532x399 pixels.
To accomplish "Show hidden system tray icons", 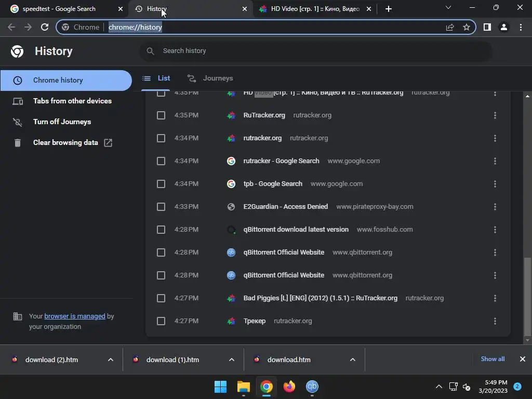I will click(x=438, y=387).
